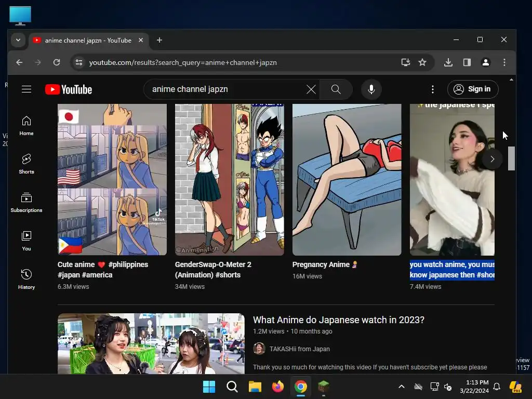Bookmark this page with the star
The height and width of the screenshot is (399, 532).
pos(422,62)
